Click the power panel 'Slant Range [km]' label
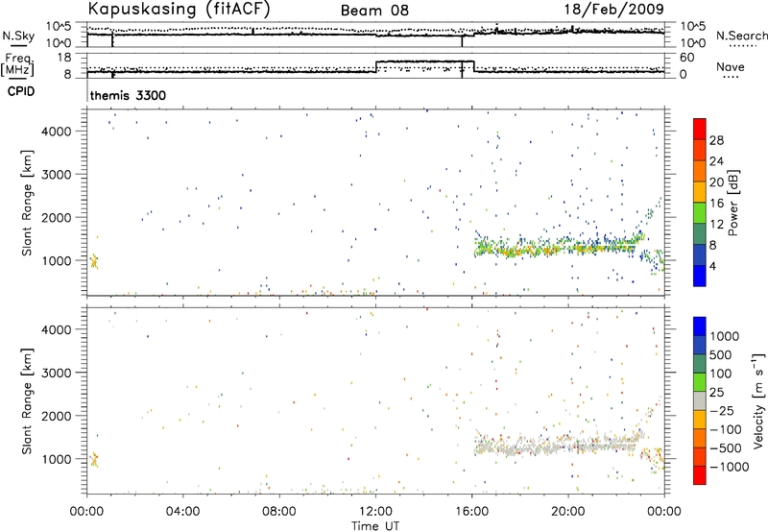 (27, 203)
